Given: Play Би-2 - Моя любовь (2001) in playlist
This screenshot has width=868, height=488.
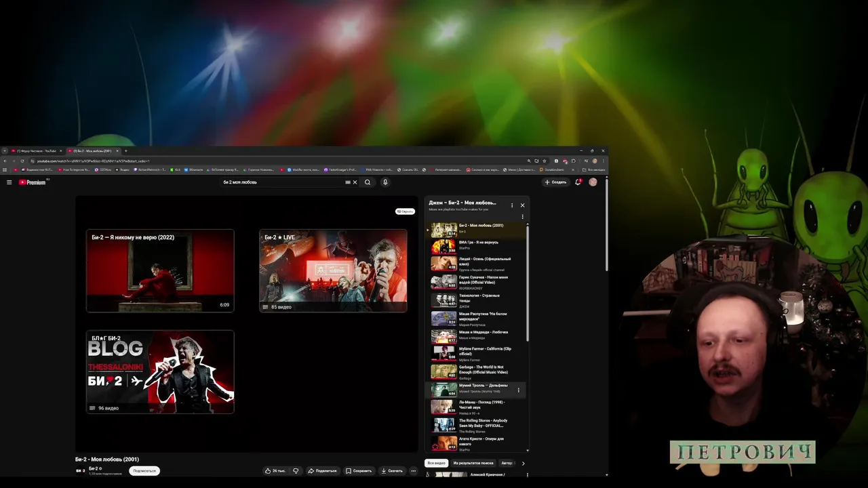Looking at the screenshot, I should tap(475, 229).
